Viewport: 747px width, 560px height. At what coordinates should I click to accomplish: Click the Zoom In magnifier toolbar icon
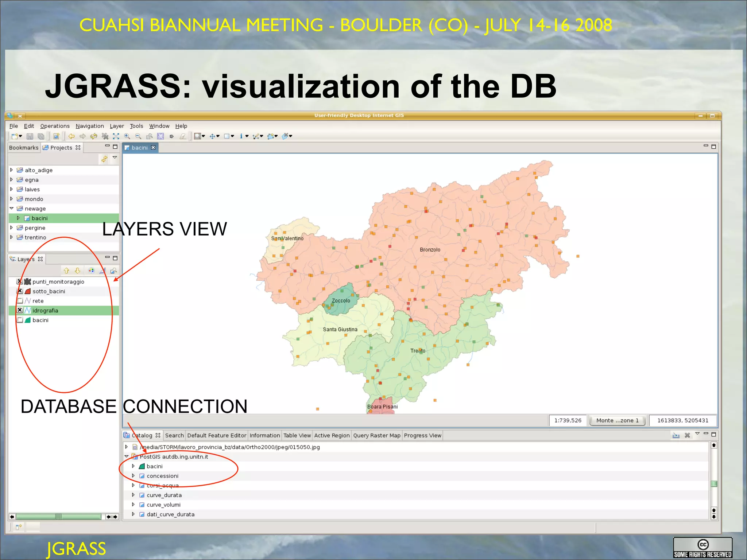coord(127,136)
